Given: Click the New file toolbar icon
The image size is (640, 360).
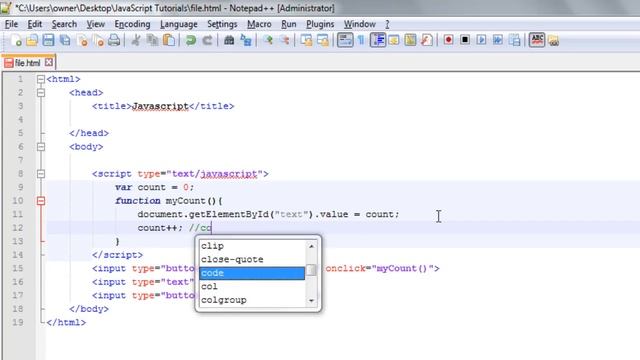Looking at the screenshot, I should click(x=16, y=40).
